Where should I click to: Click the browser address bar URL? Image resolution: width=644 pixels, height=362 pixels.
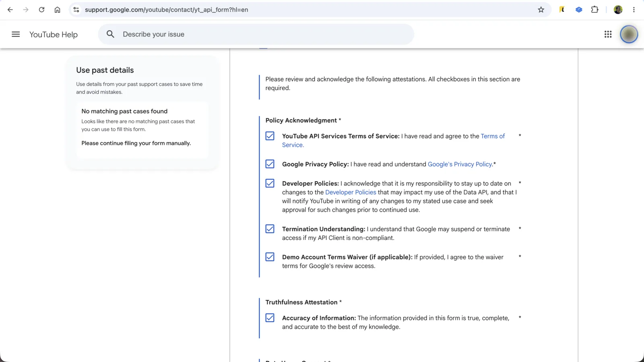click(x=166, y=10)
